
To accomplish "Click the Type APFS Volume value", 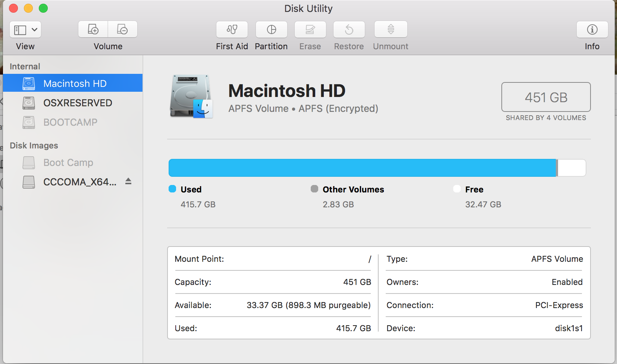I will coord(557,259).
